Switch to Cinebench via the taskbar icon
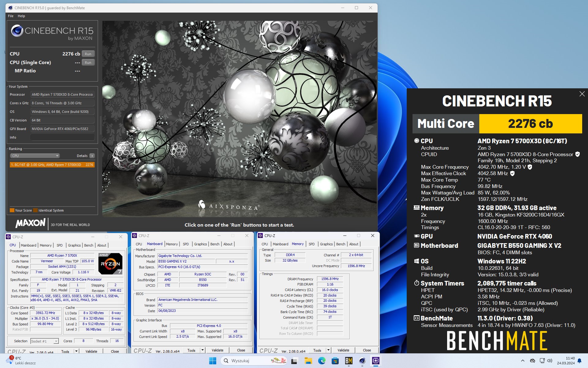Viewport: 588px width, 368px height. pos(362,361)
